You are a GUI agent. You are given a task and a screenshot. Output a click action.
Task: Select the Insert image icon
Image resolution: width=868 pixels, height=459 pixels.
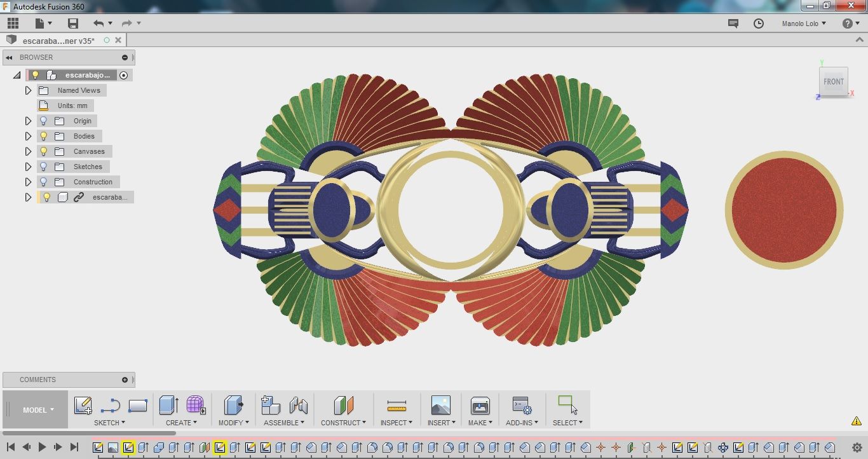[441, 405]
